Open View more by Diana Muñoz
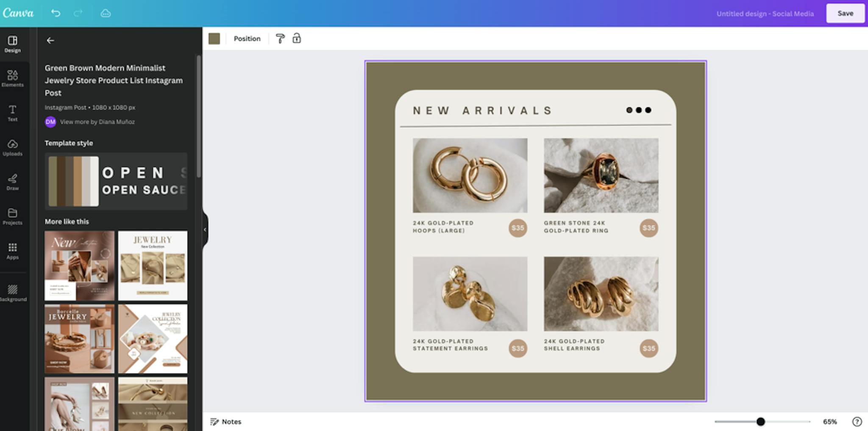Screen dimensions: 868x431 tap(97, 122)
